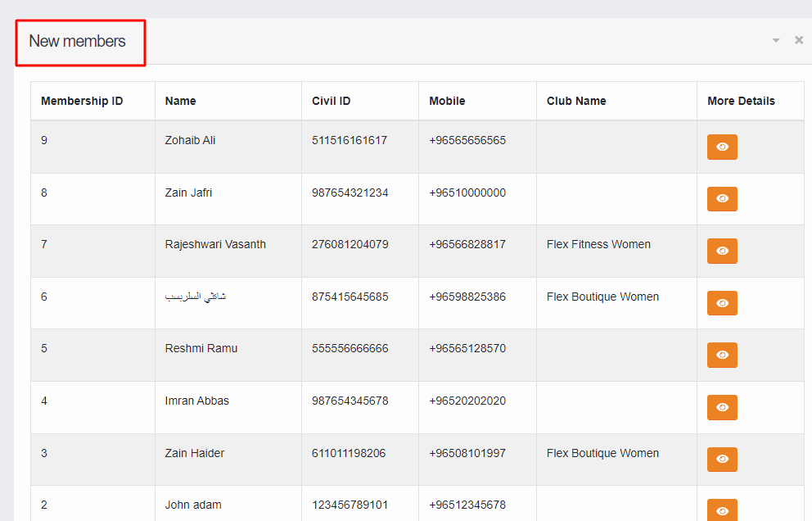Select the Civil ID column header
The image size is (812, 521).
(331, 100)
